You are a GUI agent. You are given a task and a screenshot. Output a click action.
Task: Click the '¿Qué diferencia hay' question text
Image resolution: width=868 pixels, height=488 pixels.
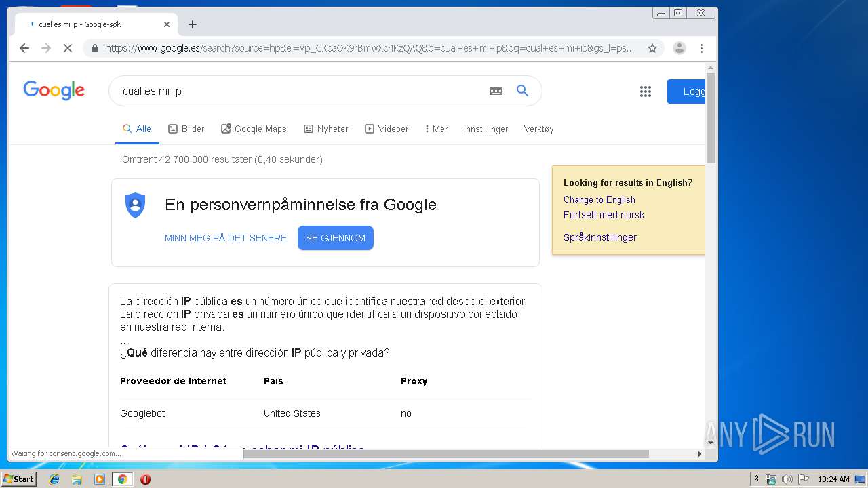(x=255, y=352)
